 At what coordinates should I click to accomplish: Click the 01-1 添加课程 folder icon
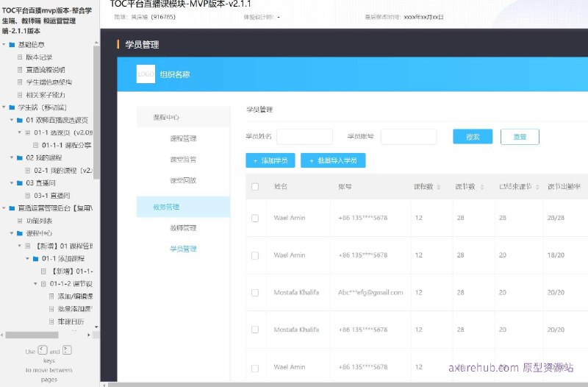(x=35, y=259)
